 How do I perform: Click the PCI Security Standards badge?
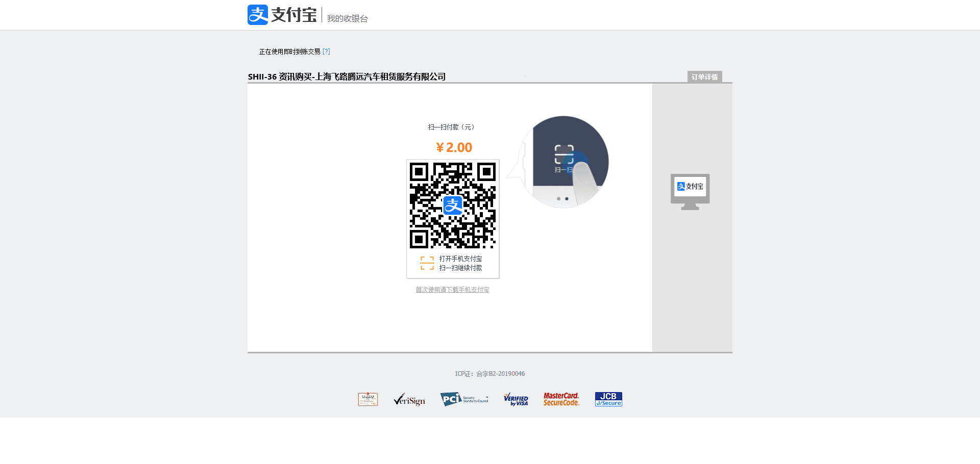[x=464, y=399]
